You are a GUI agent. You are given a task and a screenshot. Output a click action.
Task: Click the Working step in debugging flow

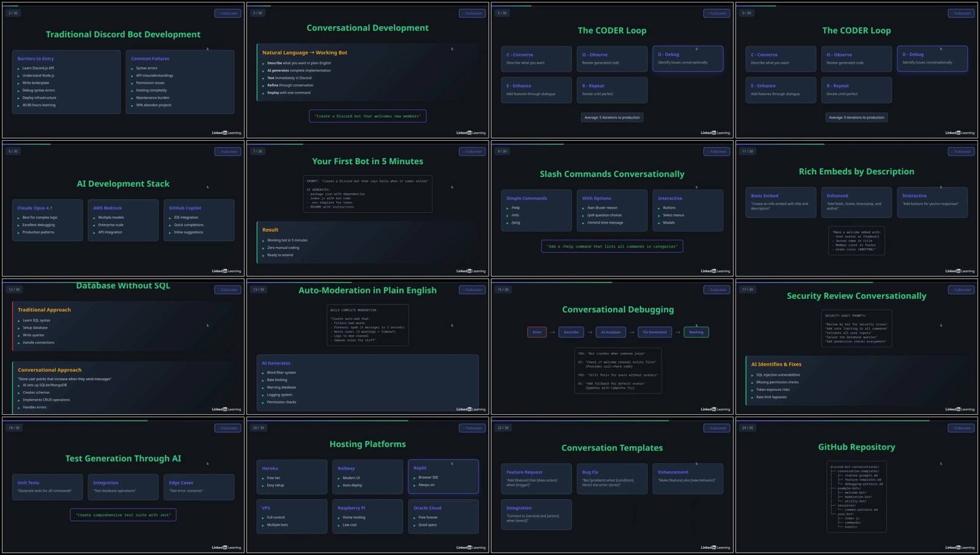coord(696,332)
